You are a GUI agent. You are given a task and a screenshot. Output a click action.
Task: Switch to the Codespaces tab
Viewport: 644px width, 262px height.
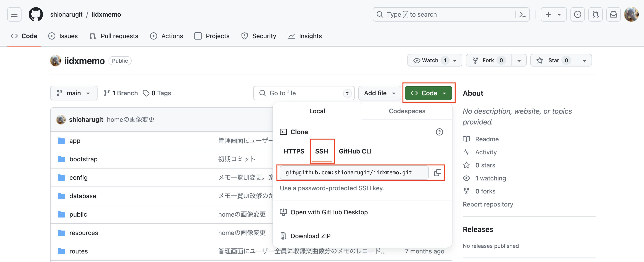[407, 111]
